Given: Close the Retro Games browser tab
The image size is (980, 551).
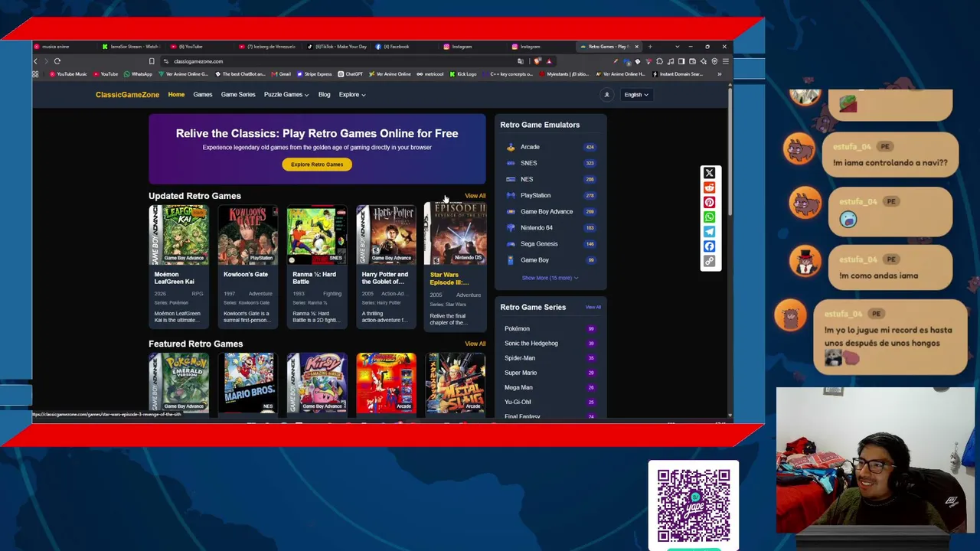Looking at the screenshot, I should 636,47.
